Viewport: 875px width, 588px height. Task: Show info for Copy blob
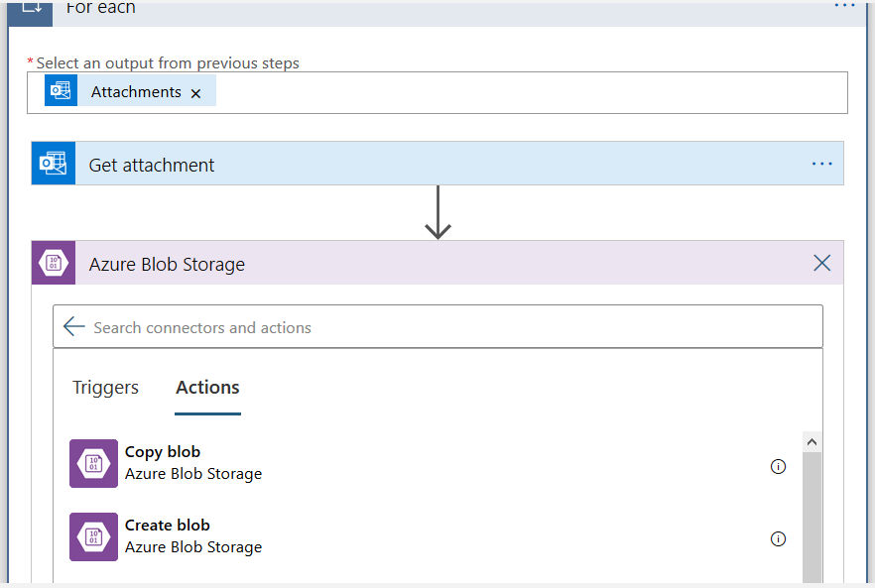(x=779, y=466)
